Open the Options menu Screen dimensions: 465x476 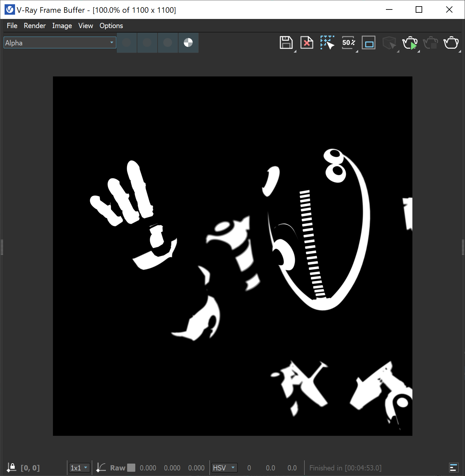111,25
